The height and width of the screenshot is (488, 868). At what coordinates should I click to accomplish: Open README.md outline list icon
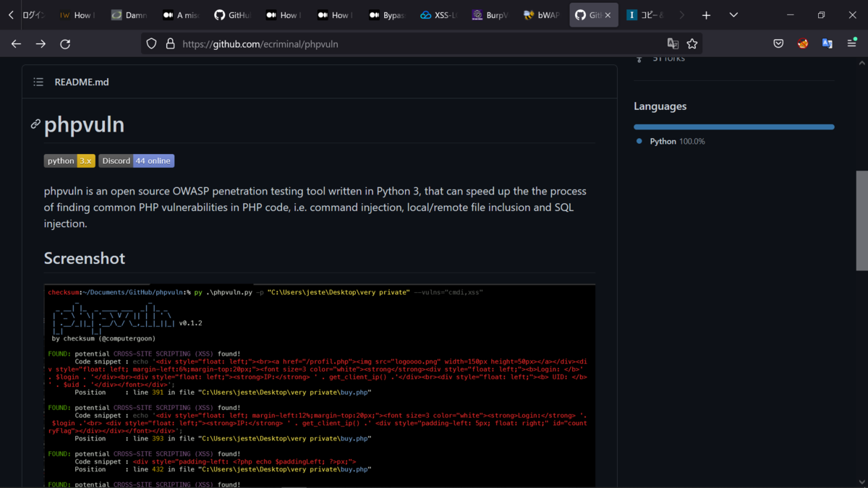38,82
